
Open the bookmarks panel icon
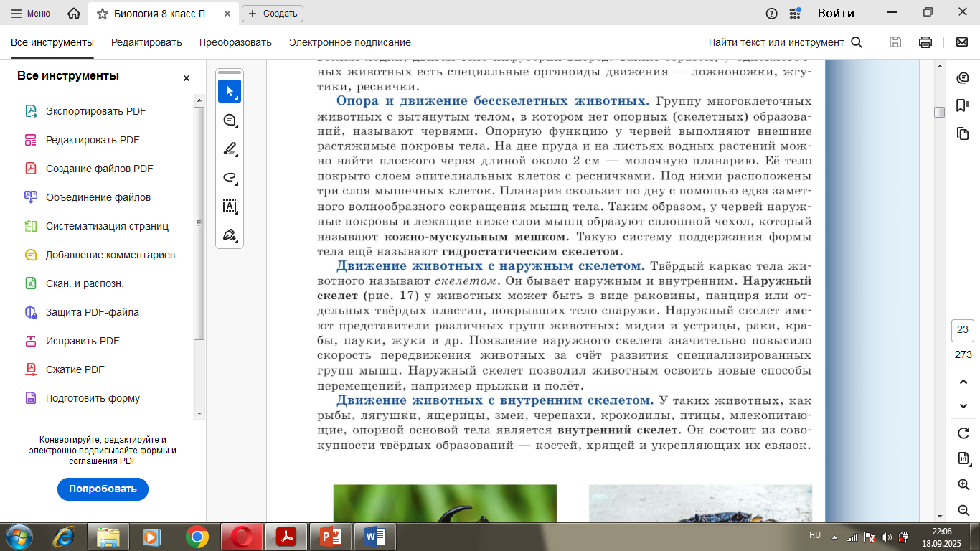(x=963, y=105)
